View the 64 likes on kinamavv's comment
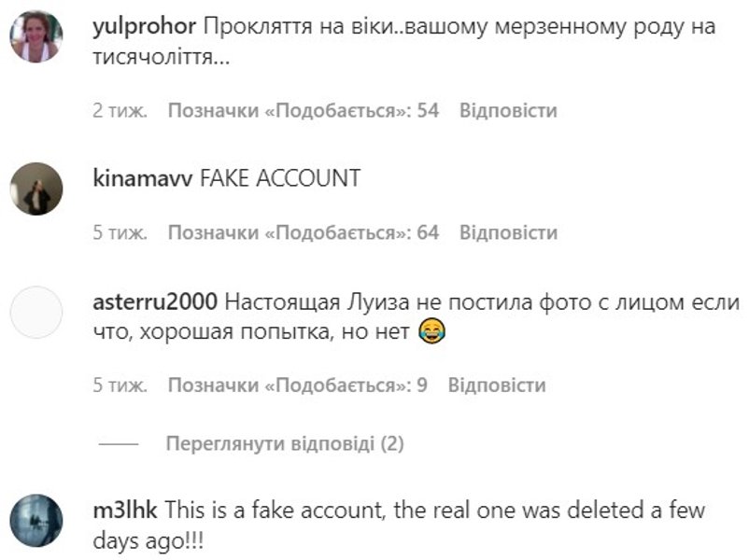The width and height of the screenshot is (749, 560). 303,232
